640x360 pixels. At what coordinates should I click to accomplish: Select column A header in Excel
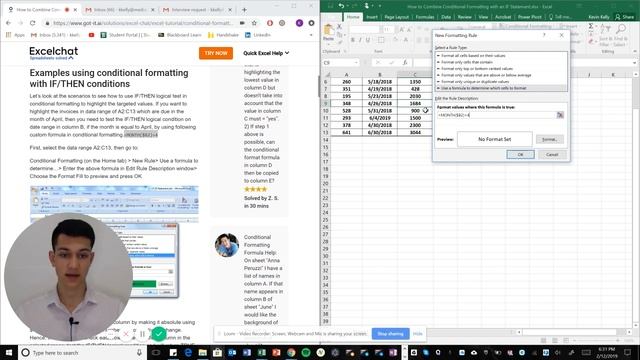(x=346, y=74)
